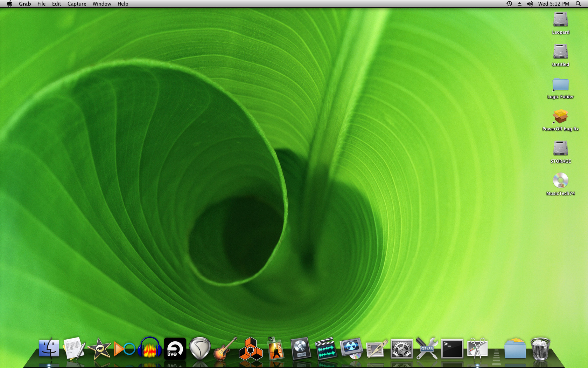This screenshot has height=368, width=588.
Task: Expand the Time Machine menu bar item
Action: coord(509,4)
